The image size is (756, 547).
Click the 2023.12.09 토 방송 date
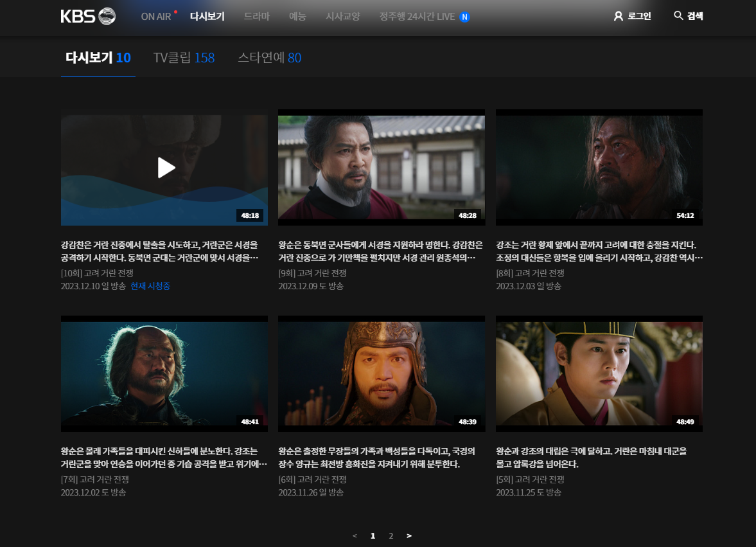[311, 286]
